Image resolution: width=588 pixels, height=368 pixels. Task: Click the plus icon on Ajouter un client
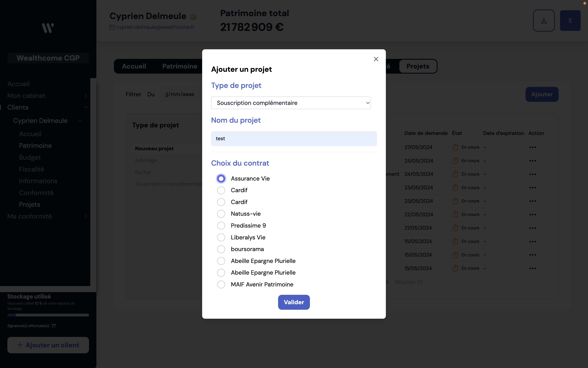[x=20, y=345]
